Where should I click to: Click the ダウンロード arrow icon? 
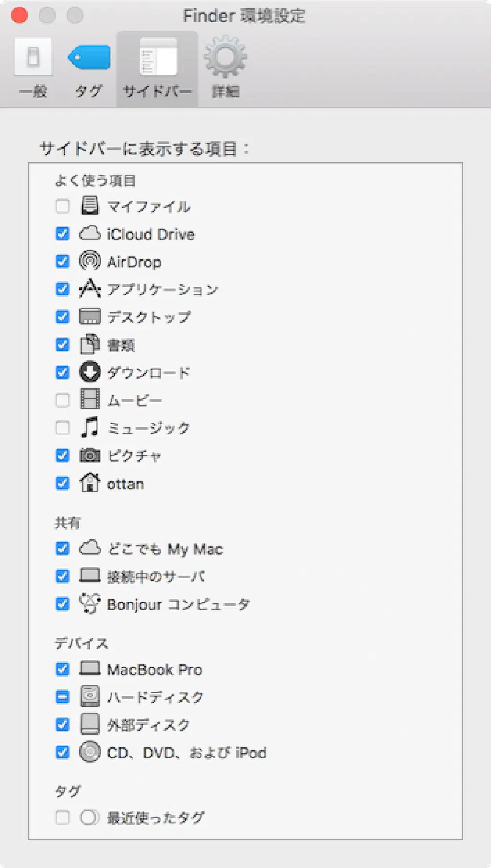pos(90,372)
